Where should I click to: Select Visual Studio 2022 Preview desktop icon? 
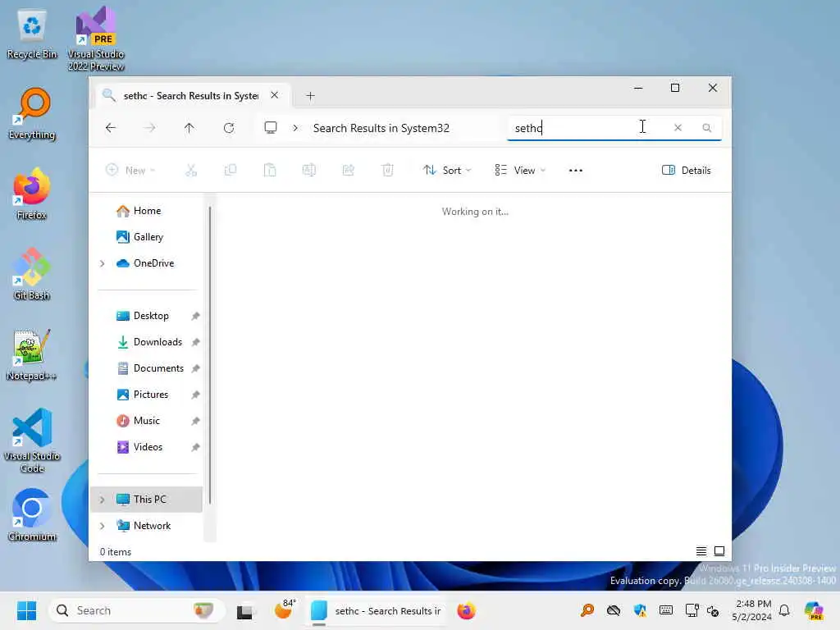point(96,39)
